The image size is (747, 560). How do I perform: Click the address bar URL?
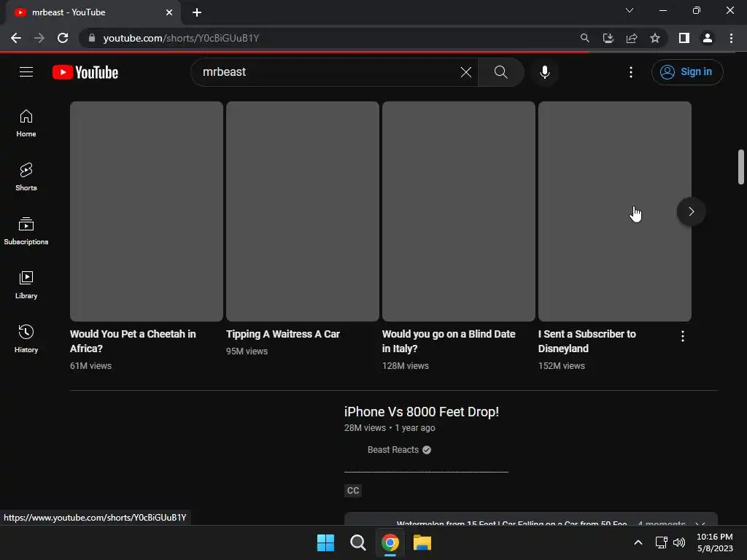click(x=181, y=38)
